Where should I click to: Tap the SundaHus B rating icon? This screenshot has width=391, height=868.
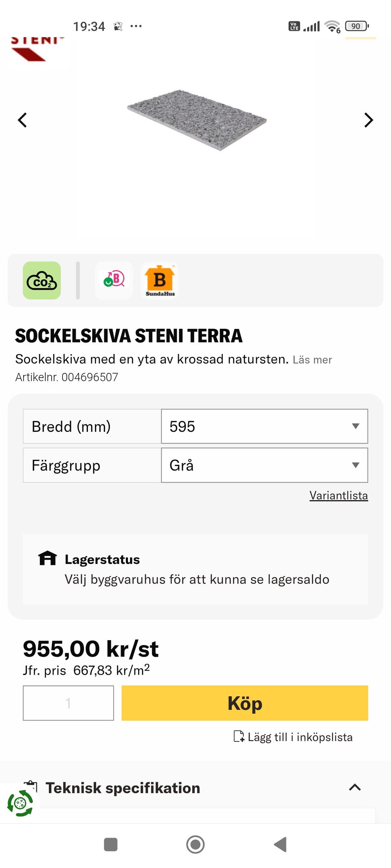[x=160, y=280]
